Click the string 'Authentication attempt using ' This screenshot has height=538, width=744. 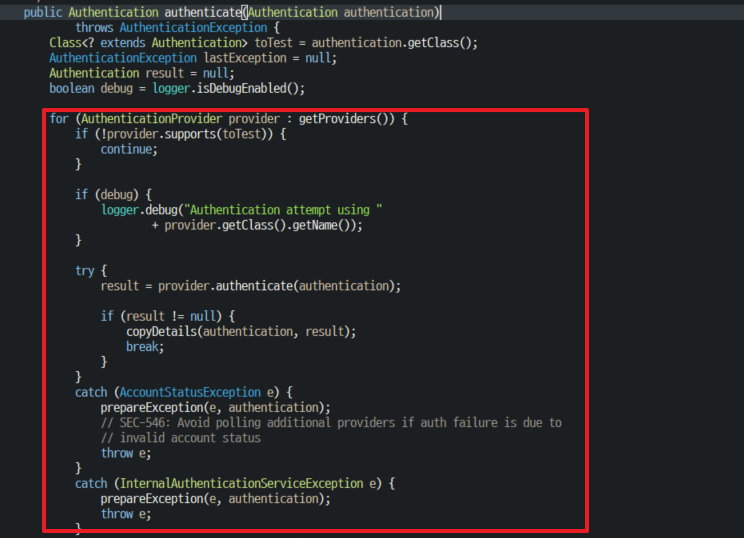[283, 210]
